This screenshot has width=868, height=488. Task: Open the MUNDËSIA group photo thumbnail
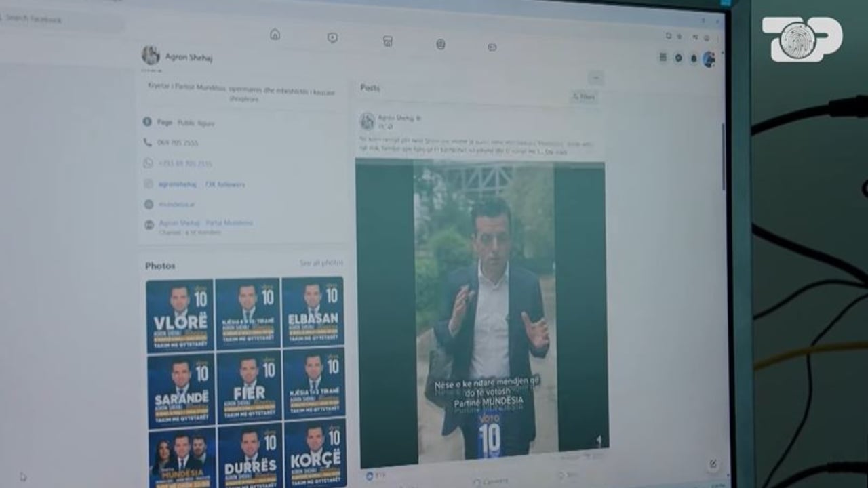[x=182, y=459]
